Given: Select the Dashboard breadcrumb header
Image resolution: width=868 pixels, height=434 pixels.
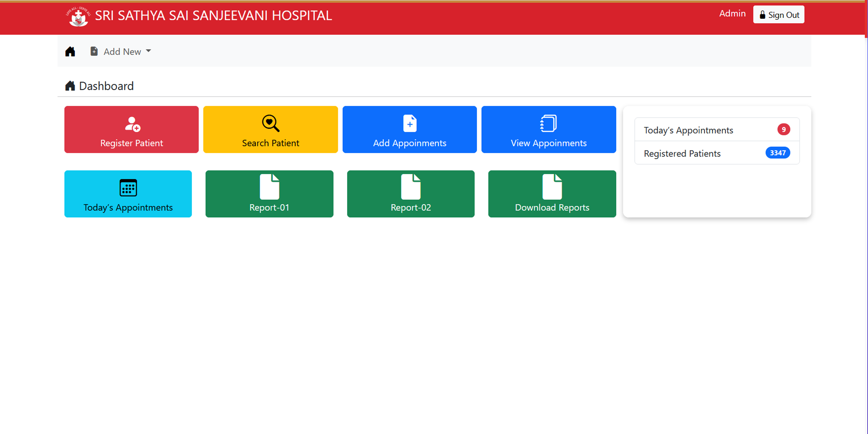Looking at the screenshot, I should tap(106, 86).
